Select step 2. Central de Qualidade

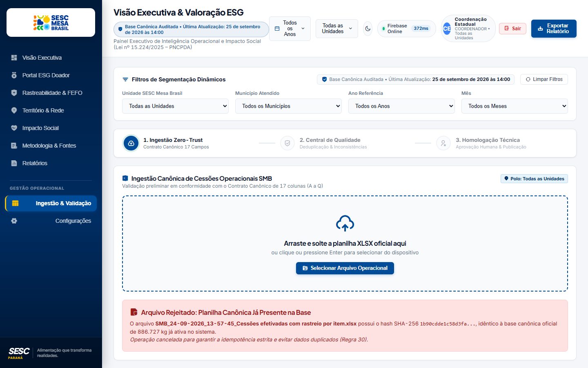pyautogui.click(x=324, y=143)
